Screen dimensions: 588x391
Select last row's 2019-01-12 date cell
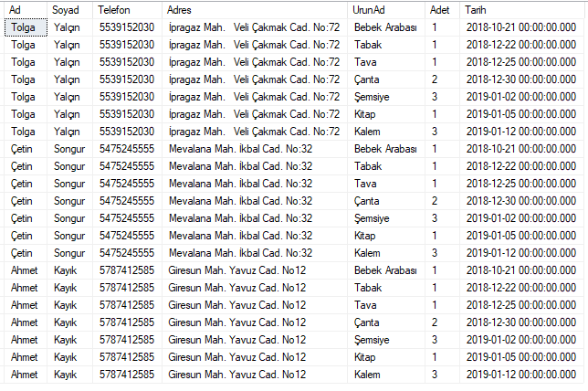tap(522, 375)
